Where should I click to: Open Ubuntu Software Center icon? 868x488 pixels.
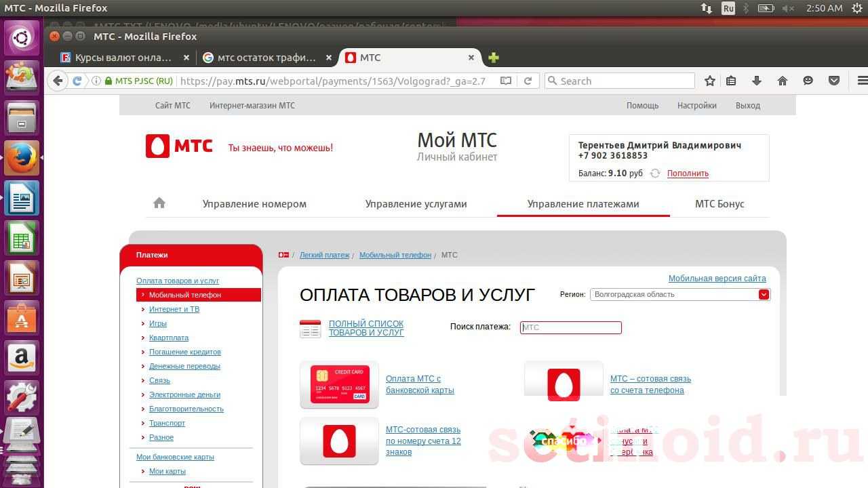pos(22,319)
